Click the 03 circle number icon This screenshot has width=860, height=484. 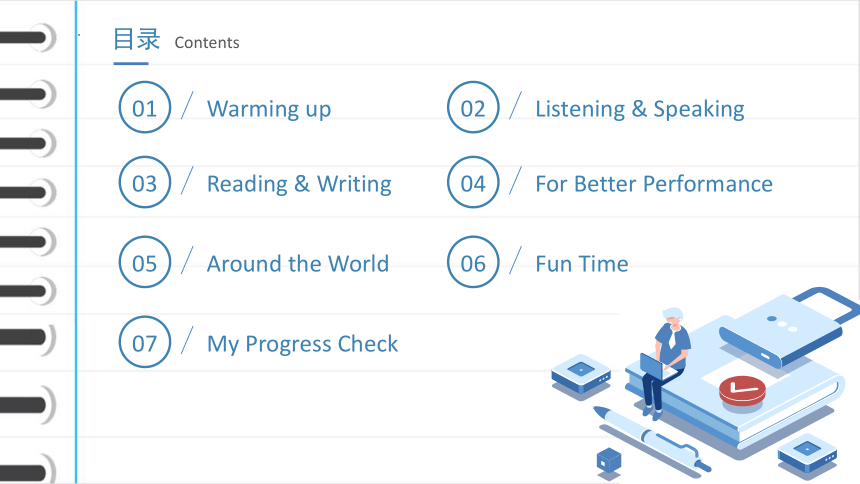click(145, 182)
